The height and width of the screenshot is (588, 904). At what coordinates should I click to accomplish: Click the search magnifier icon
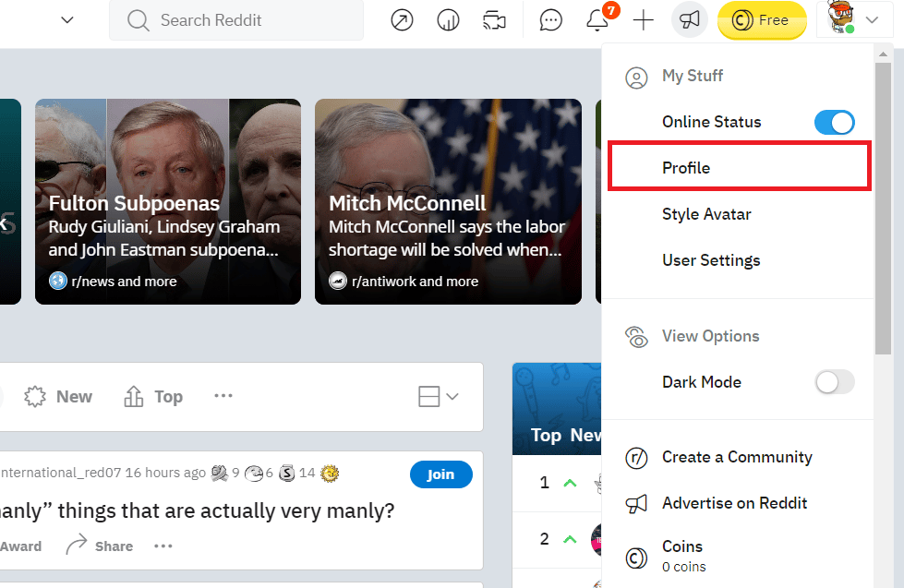pyautogui.click(x=139, y=20)
